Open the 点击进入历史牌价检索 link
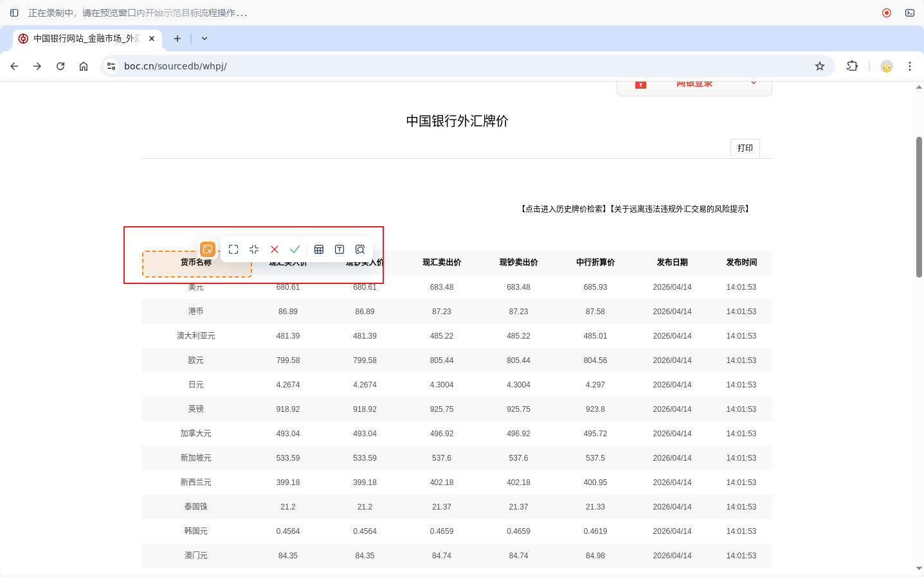 563,209
